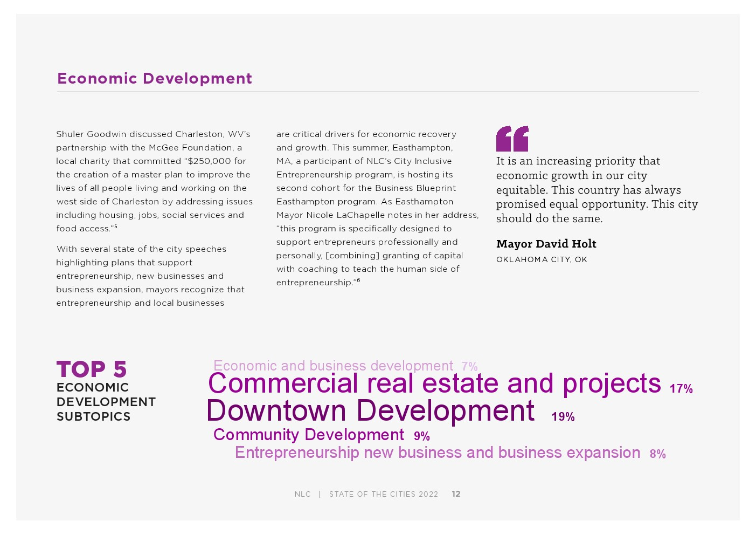Click Entrepreneurship new business expansion label
Image resolution: width=756 pixels, height=535 pixels.
tap(438, 452)
